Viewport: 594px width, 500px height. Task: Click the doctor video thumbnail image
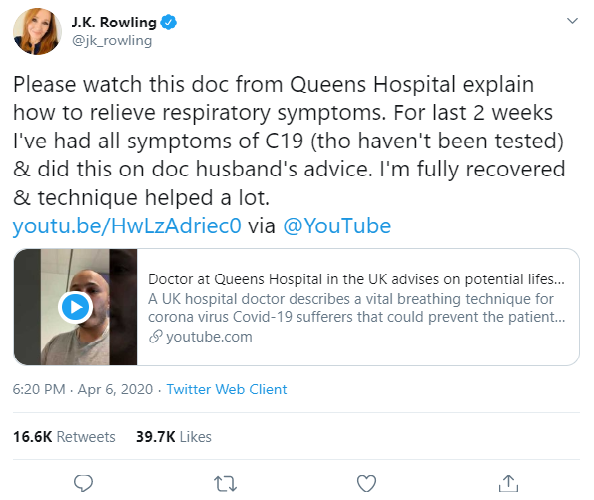75,307
